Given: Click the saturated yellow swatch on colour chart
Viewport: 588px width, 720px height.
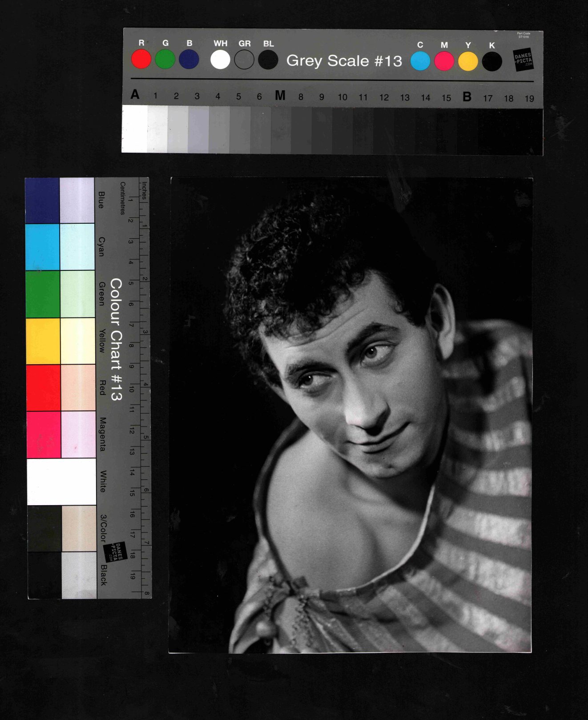Looking at the screenshot, I should (x=43, y=341).
